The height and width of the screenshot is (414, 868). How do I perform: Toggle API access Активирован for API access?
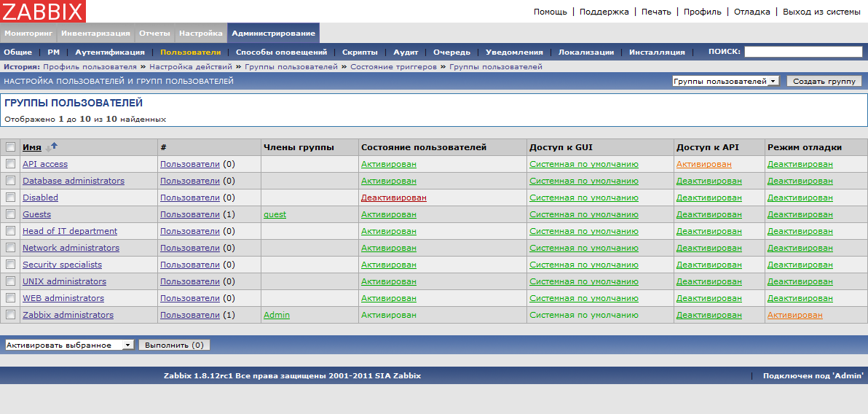coord(704,164)
